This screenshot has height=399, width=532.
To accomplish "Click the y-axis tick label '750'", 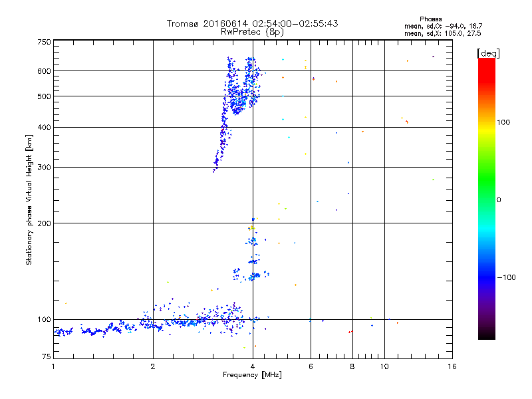I will [44, 42].
